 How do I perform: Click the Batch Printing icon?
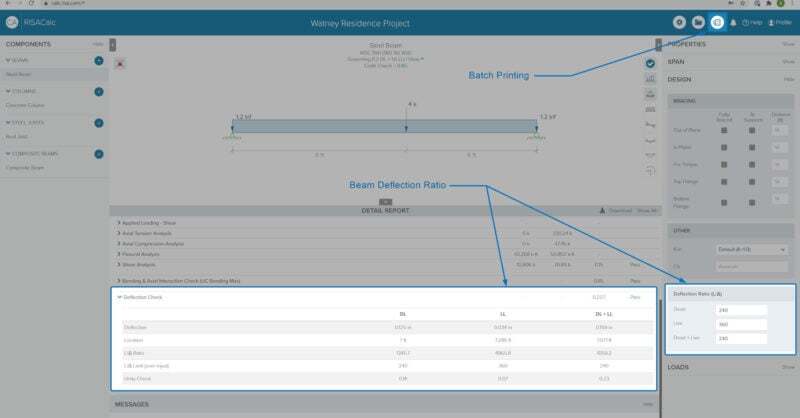716,21
